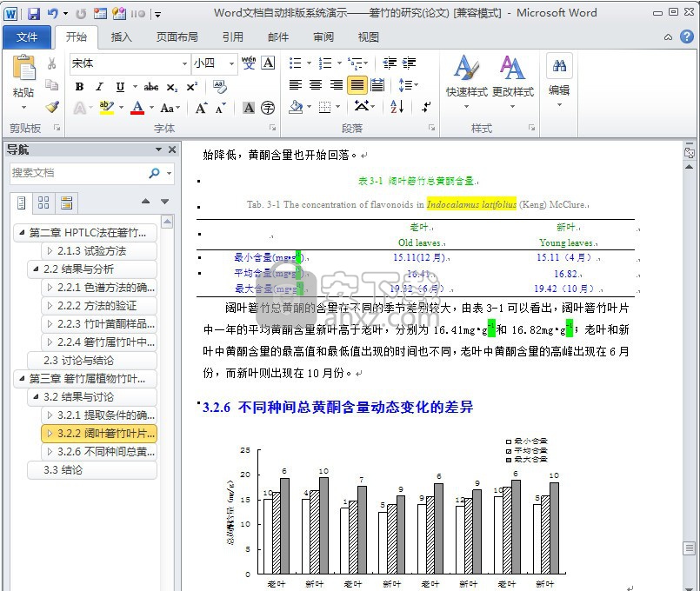The width and height of the screenshot is (700, 591).
Task: Minimize the ribbon with the caret icon
Action: [x=668, y=37]
